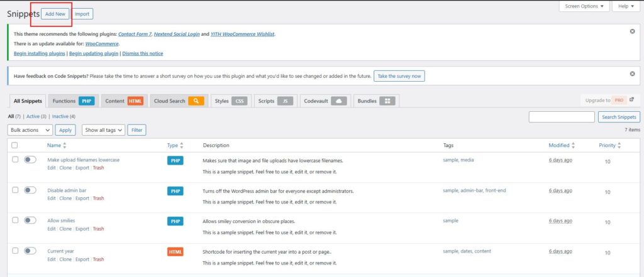Sort by Modified using sort arrows
The width and height of the screenshot is (644, 277).
point(573,145)
